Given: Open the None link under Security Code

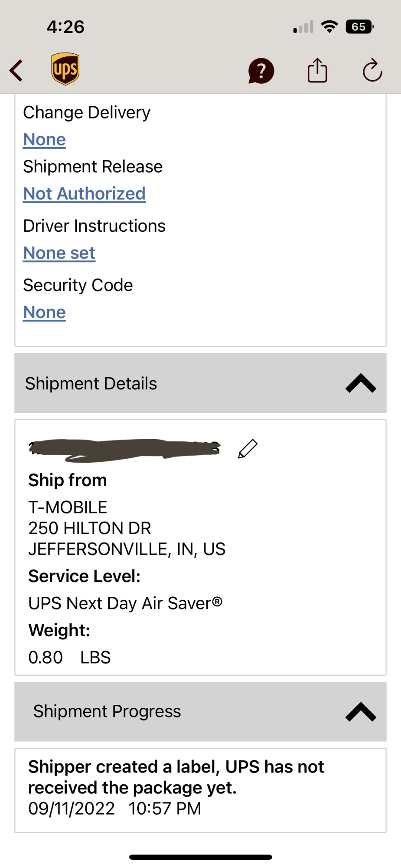Looking at the screenshot, I should click(45, 312).
